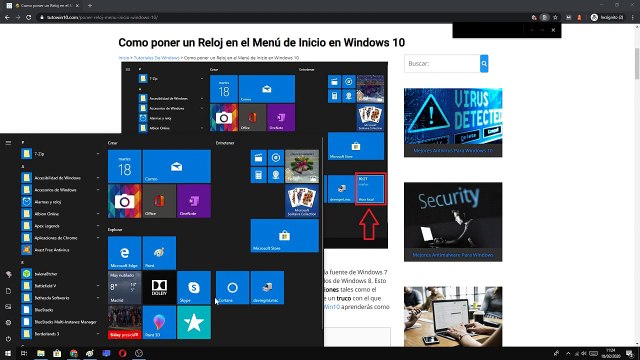Open Documents icon in Start rail
The width and height of the screenshot is (640, 360).
[8, 291]
